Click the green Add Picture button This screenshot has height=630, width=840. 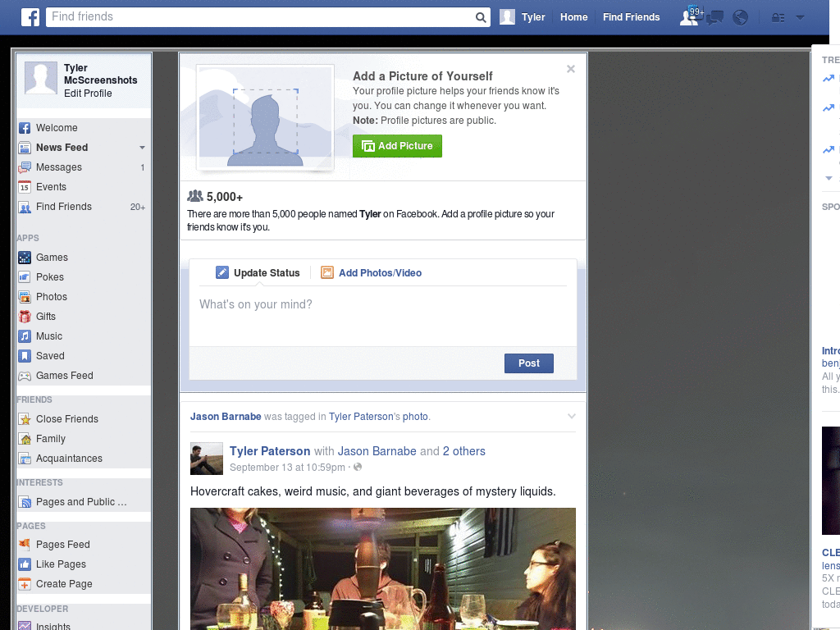(x=397, y=146)
